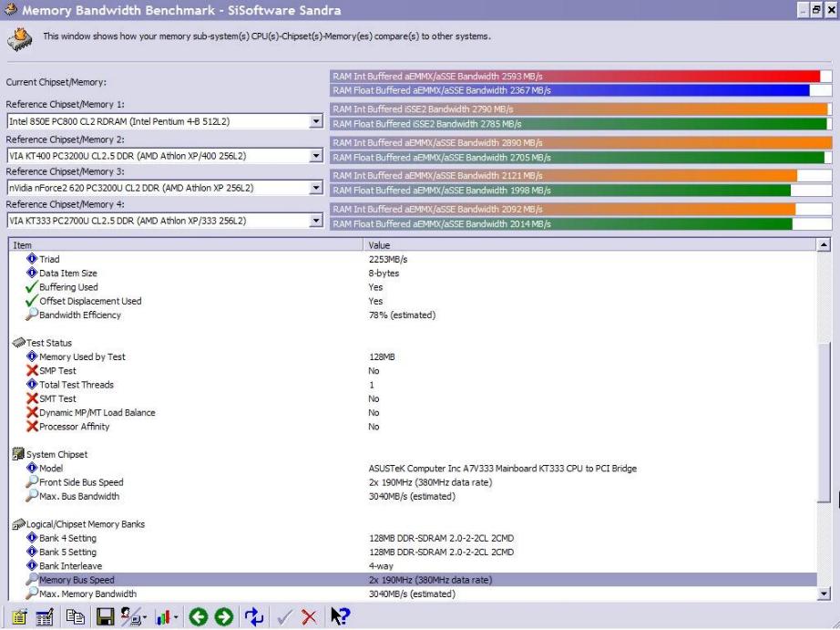Click the user/computer connection icon
The width and height of the screenshot is (840, 630).
pyautogui.click(x=130, y=617)
